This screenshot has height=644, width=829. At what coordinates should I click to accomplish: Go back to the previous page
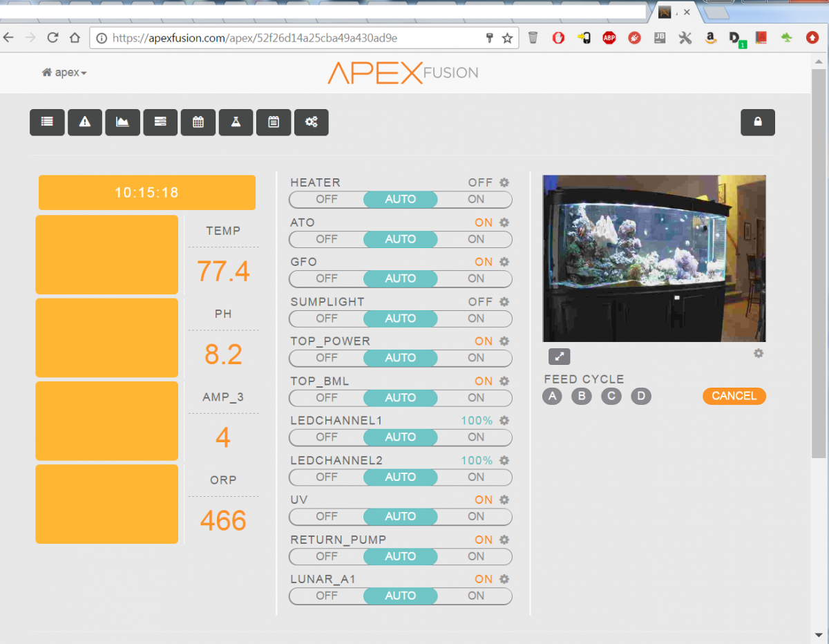[x=8, y=38]
